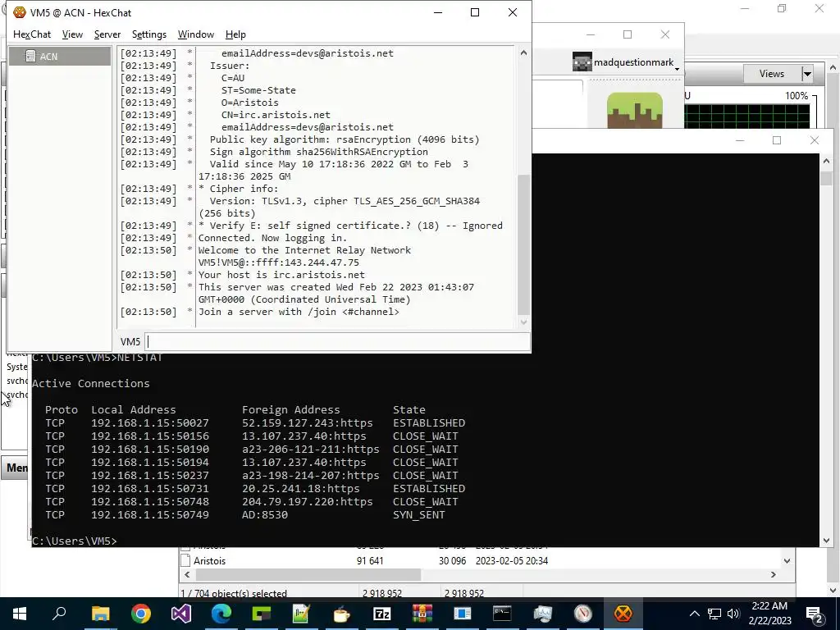Click file list horizontal scrollbar left arrow

coord(187,574)
